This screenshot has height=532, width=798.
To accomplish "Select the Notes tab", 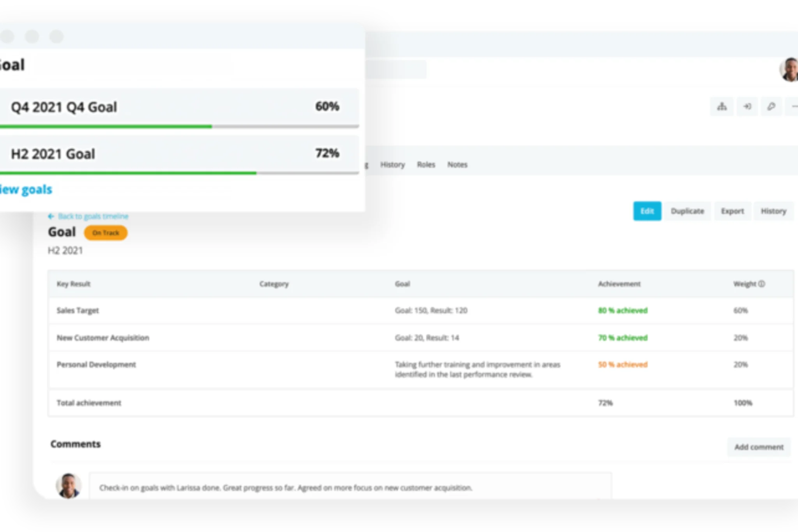I will click(457, 164).
